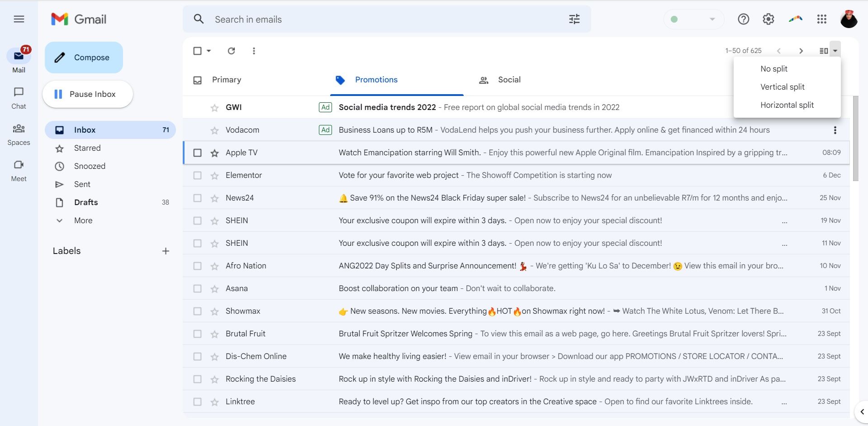
Task: Open Meet from the sidebar
Action: click(x=19, y=170)
